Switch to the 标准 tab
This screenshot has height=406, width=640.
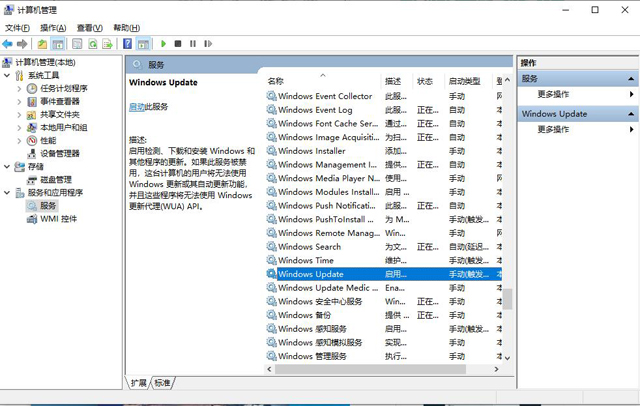[x=162, y=383]
